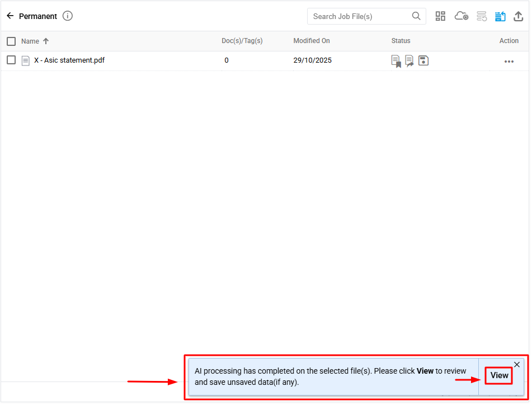Click the greyed list refresh icon
This screenshot has height=405, width=532.
[x=482, y=16]
